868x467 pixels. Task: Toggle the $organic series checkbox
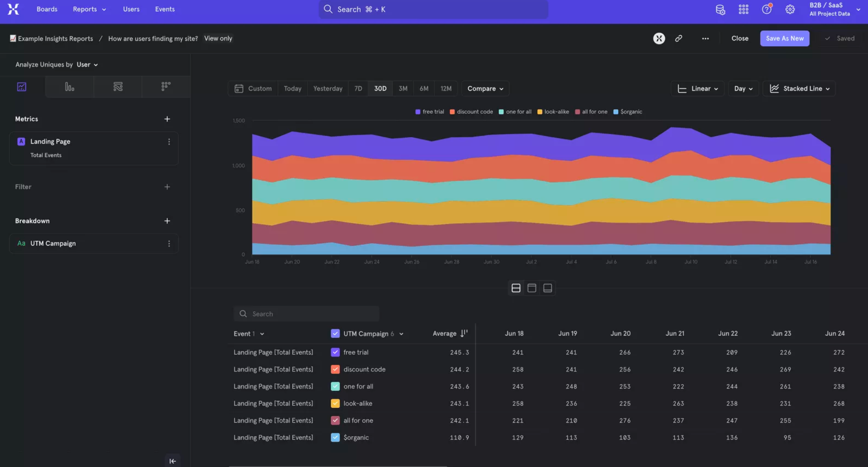tap(335, 437)
